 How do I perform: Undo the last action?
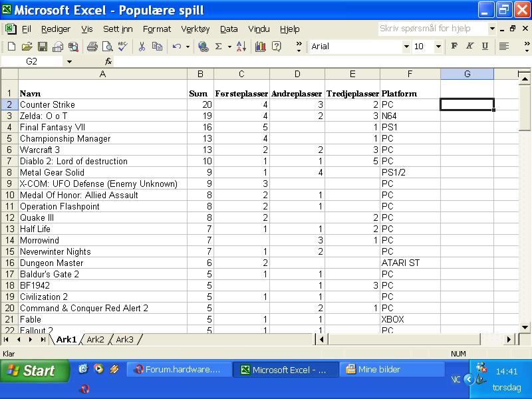[176, 47]
